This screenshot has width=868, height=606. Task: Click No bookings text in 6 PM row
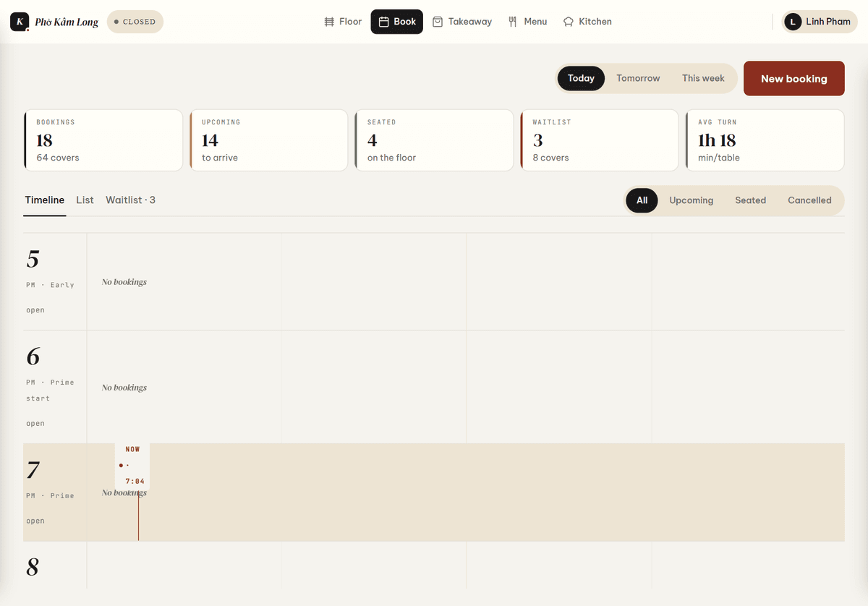pyautogui.click(x=124, y=388)
